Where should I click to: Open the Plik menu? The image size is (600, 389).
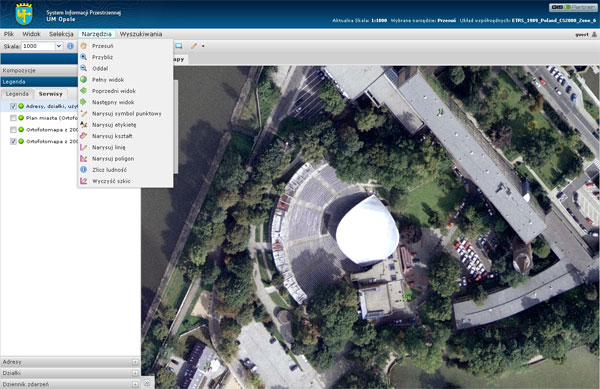click(x=9, y=34)
